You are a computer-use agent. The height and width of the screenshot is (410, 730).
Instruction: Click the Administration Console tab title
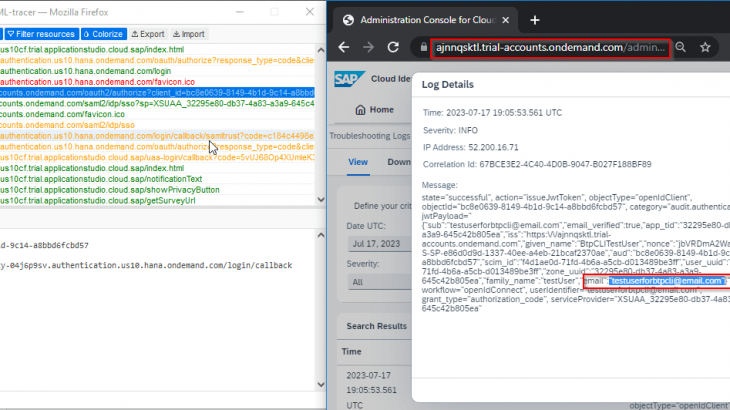427,20
